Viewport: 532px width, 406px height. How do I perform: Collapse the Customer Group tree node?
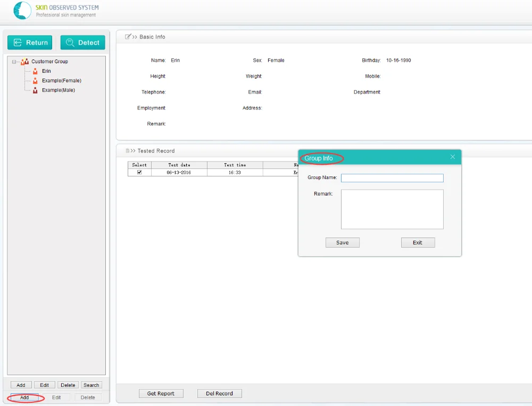[14, 62]
